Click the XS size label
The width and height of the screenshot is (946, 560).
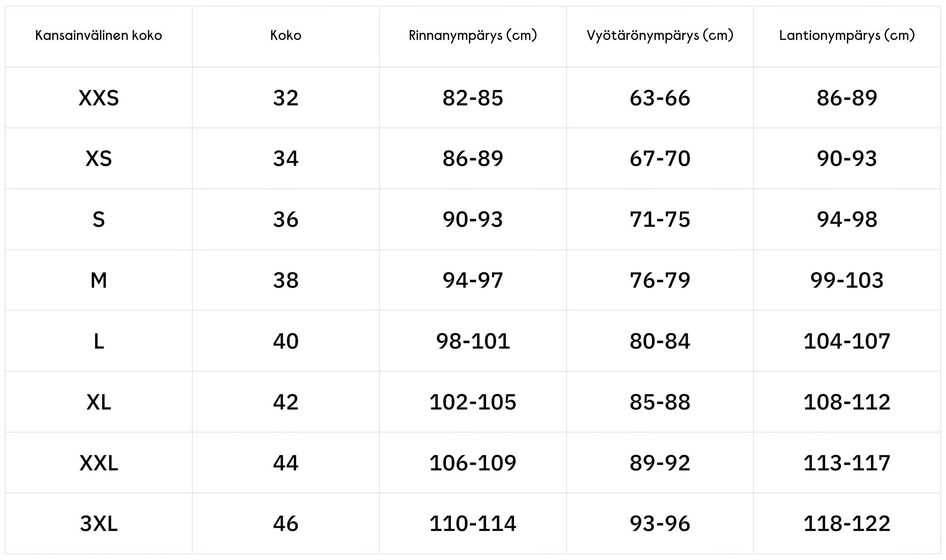[x=98, y=159]
